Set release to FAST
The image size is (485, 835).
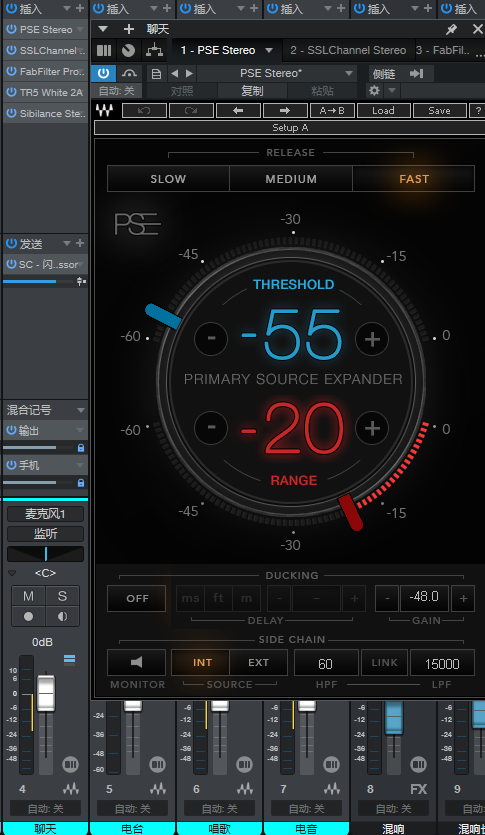coord(414,179)
